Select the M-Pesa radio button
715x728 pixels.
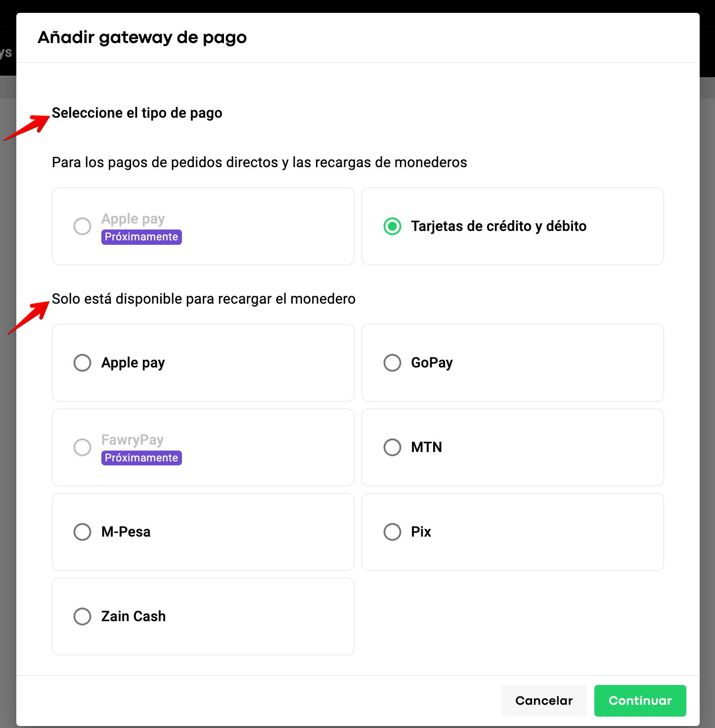click(83, 532)
